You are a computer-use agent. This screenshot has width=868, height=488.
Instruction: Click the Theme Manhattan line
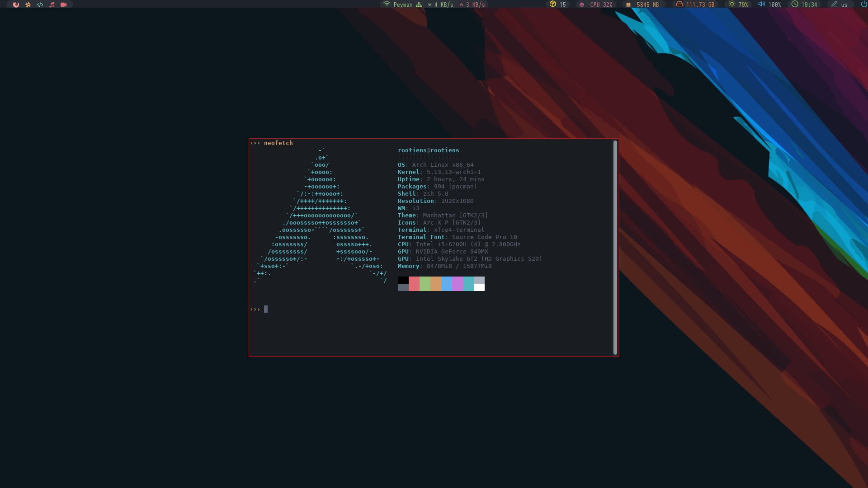[x=443, y=216]
